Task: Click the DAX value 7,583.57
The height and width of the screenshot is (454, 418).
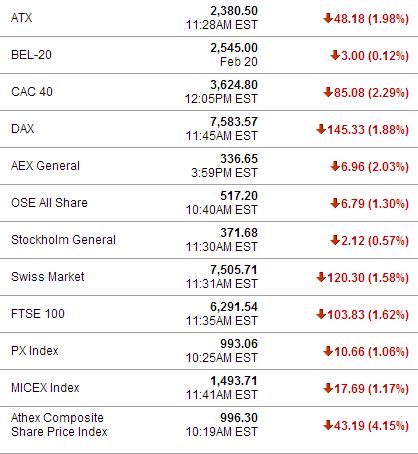Action: [x=234, y=122]
